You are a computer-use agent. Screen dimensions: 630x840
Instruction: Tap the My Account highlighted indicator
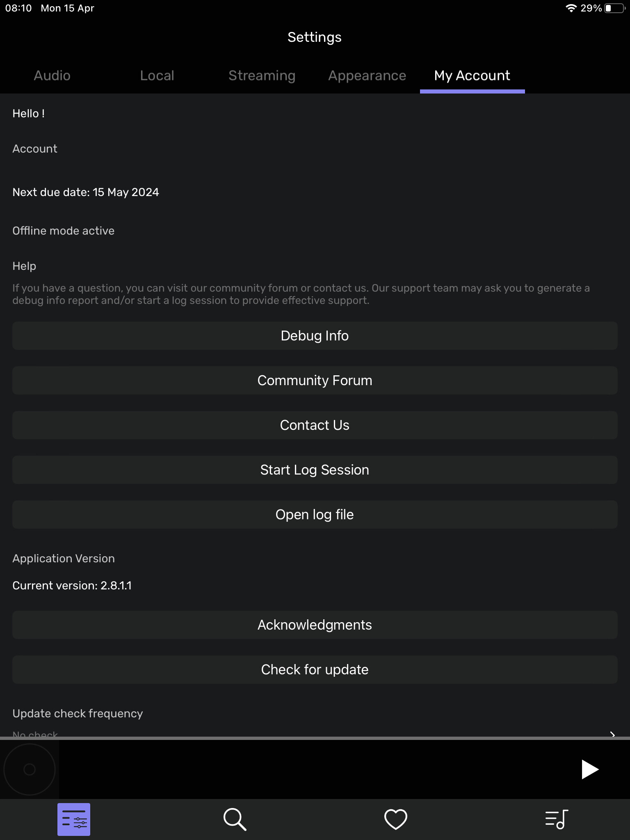click(x=472, y=92)
